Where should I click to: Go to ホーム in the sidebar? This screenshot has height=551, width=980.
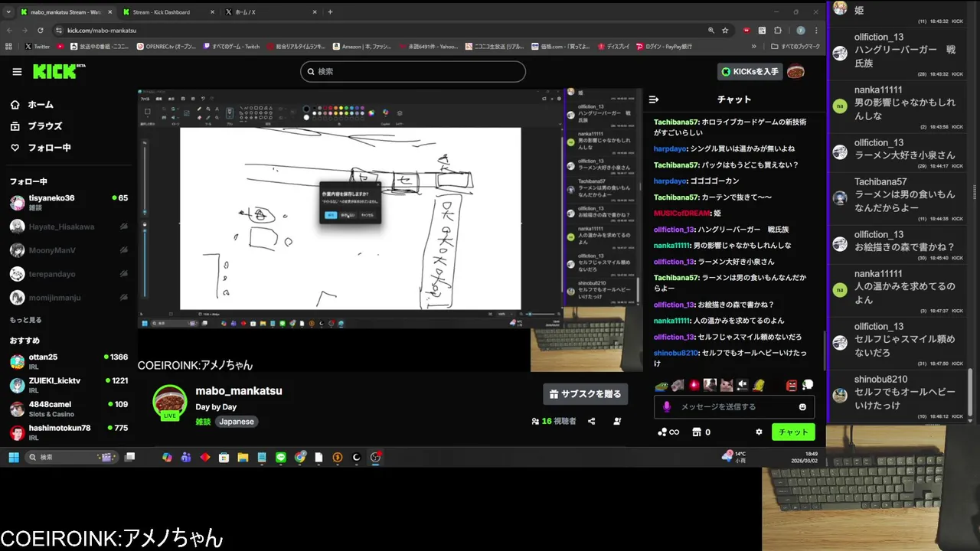[32, 105]
